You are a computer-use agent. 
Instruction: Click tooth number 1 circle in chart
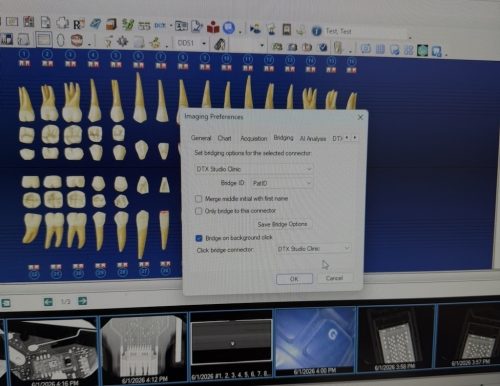[24, 54]
